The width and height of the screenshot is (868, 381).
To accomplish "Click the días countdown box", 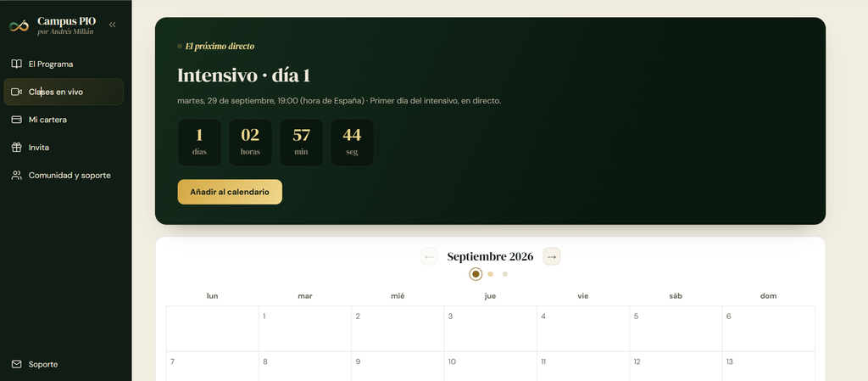I will 199,143.
